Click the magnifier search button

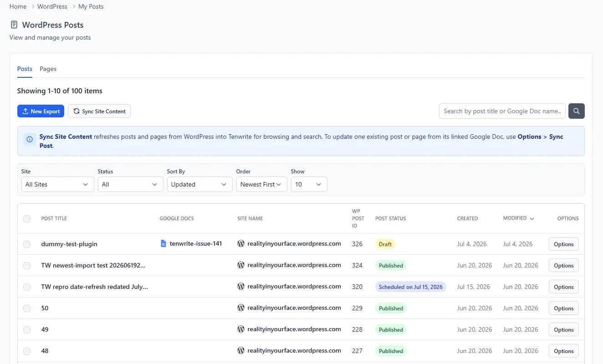click(x=576, y=111)
